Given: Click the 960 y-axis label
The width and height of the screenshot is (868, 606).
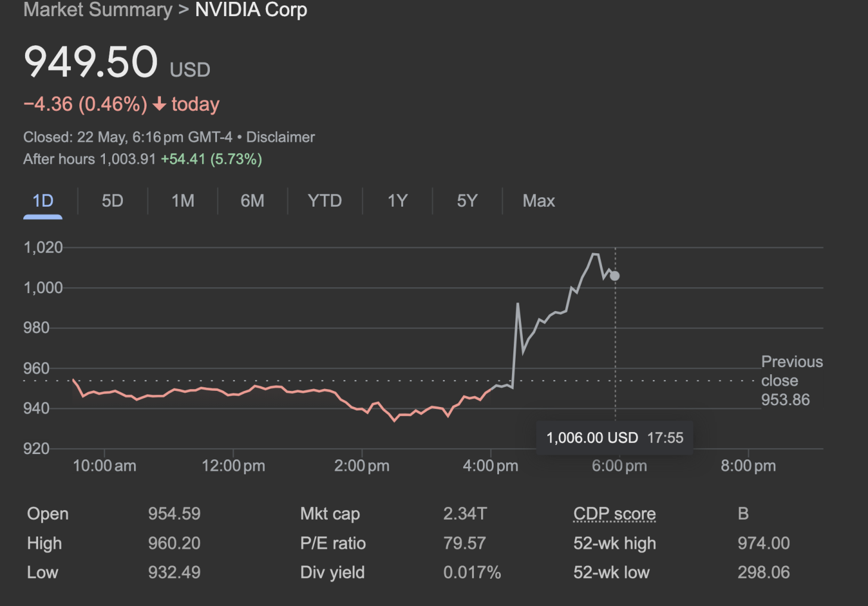Looking at the screenshot, I should click(x=36, y=368).
